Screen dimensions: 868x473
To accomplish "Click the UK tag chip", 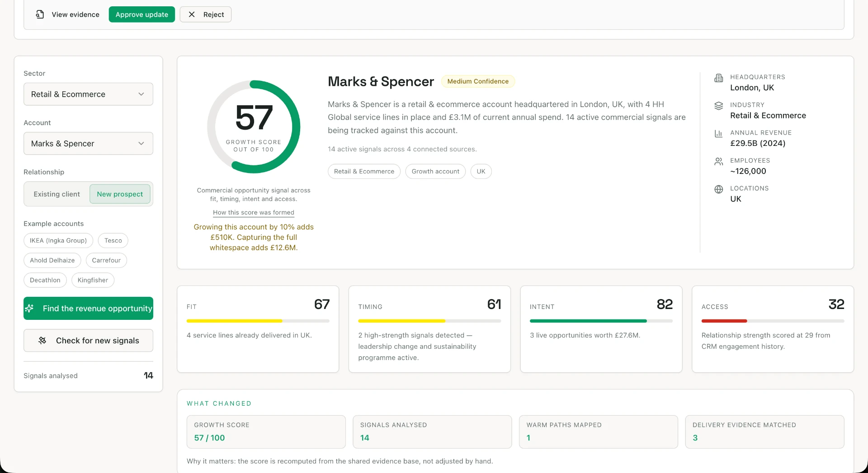I will [x=481, y=171].
